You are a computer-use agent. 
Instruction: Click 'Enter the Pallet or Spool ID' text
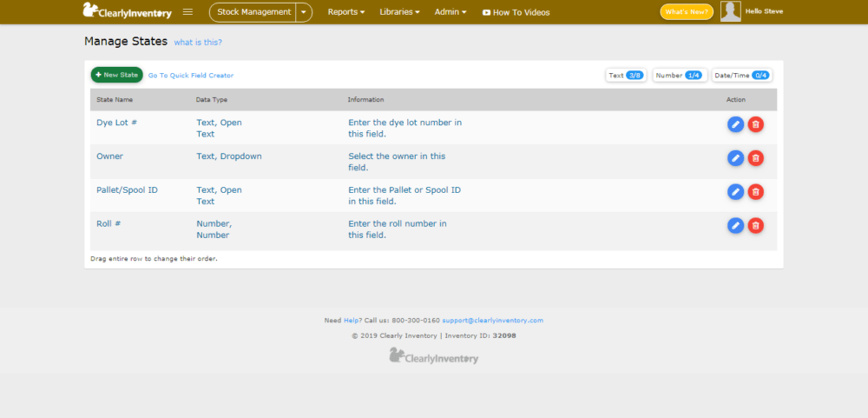pos(404,196)
